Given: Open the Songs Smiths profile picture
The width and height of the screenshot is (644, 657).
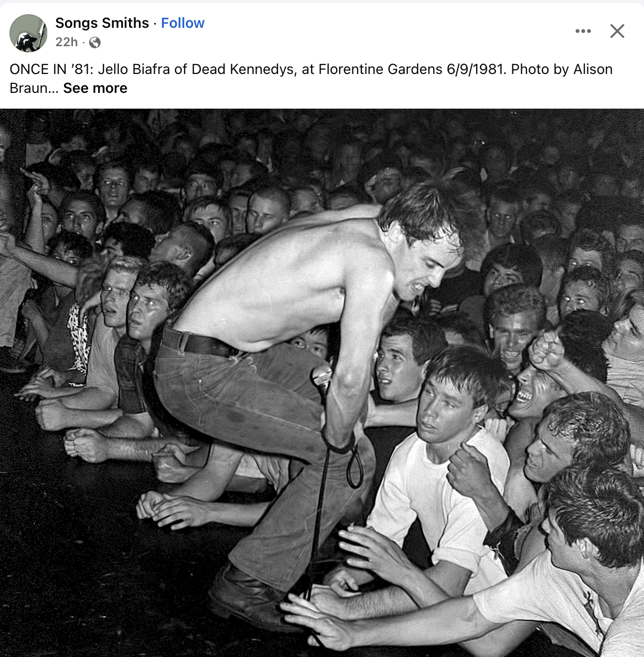Looking at the screenshot, I should (28, 33).
